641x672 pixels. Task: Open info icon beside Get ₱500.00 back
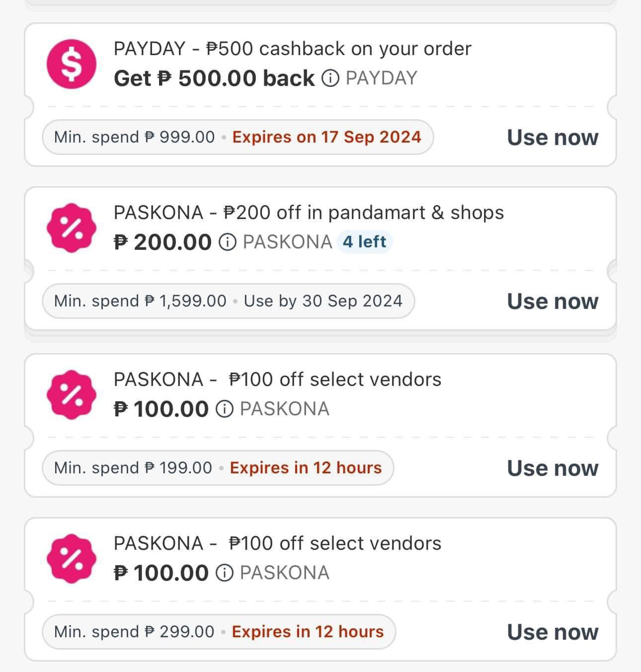coord(330,78)
